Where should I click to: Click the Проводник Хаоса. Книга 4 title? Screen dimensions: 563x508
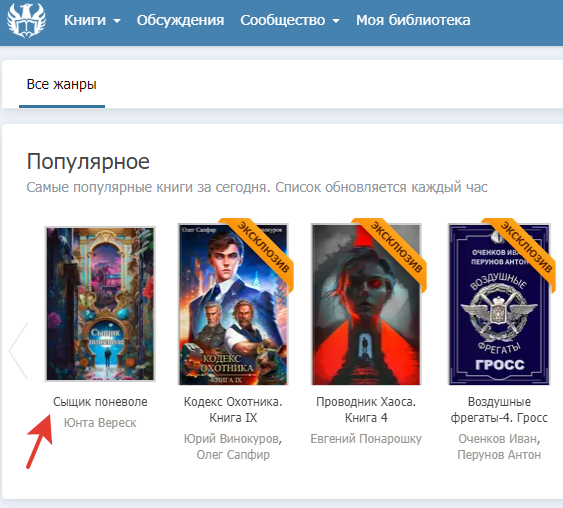point(366,410)
